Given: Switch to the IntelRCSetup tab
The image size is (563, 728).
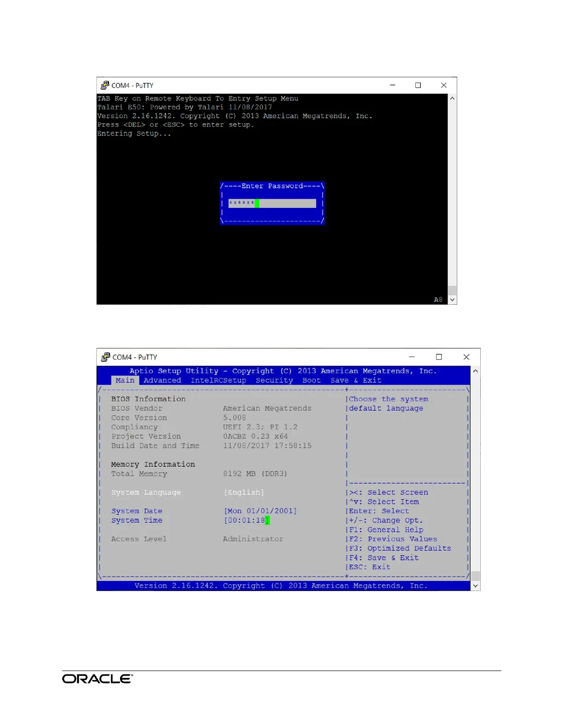Looking at the screenshot, I should (218, 381).
